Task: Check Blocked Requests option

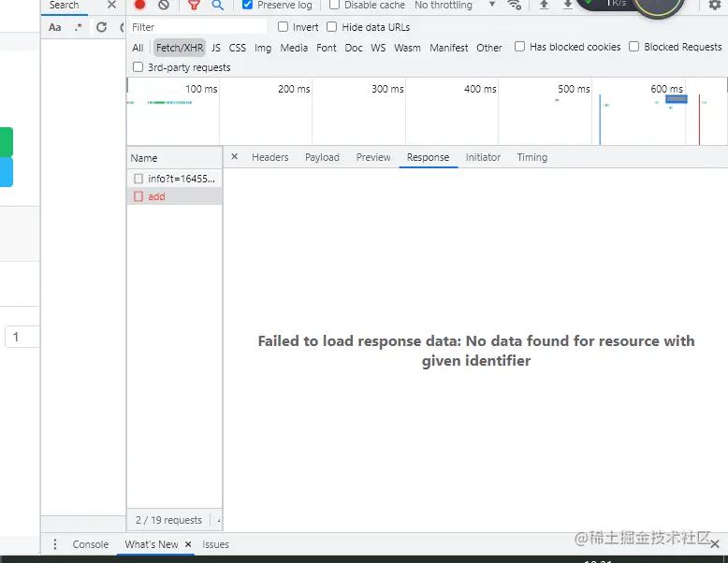Action: pyautogui.click(x=633, y=47)
